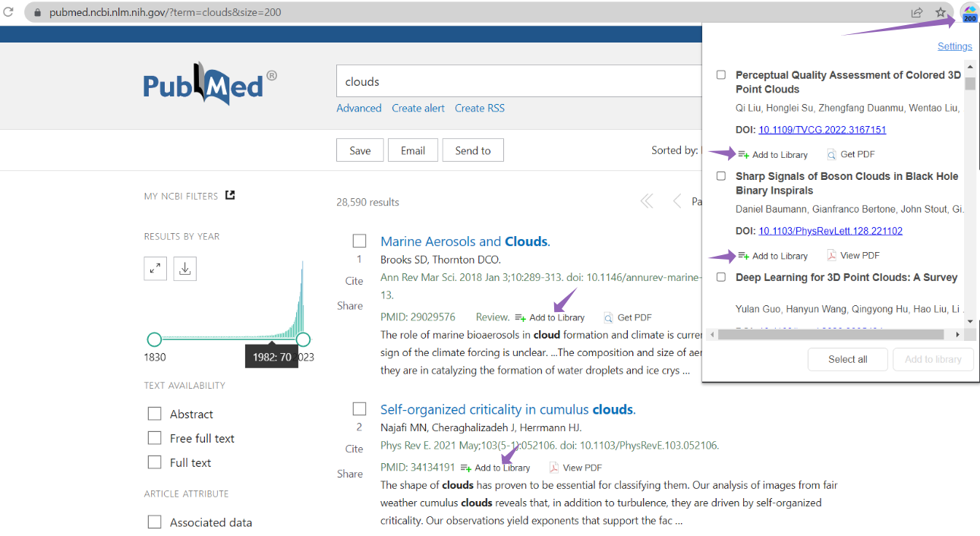Follow the DOI link 10.1103/PhysRevLett.128.221102
Viewport: 980px width, 536px height.
click(x=830, y=231)
